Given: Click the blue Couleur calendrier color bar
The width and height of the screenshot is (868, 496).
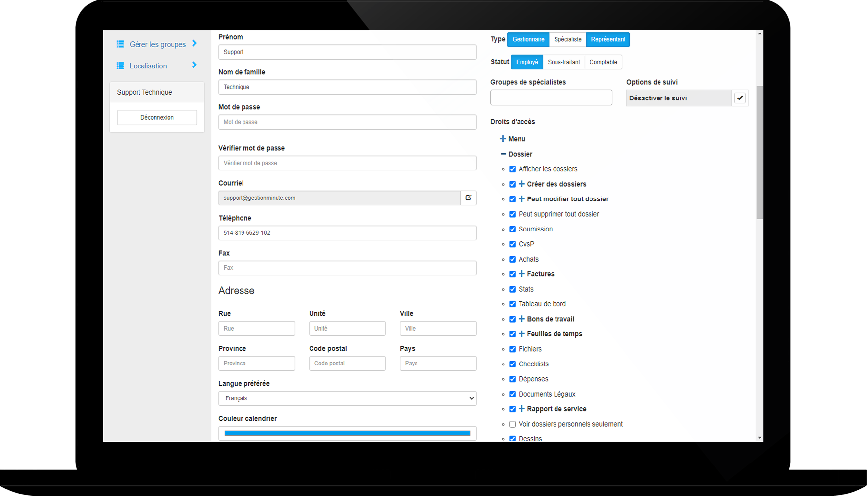Looking at the screenshot, I should point(347,433).
